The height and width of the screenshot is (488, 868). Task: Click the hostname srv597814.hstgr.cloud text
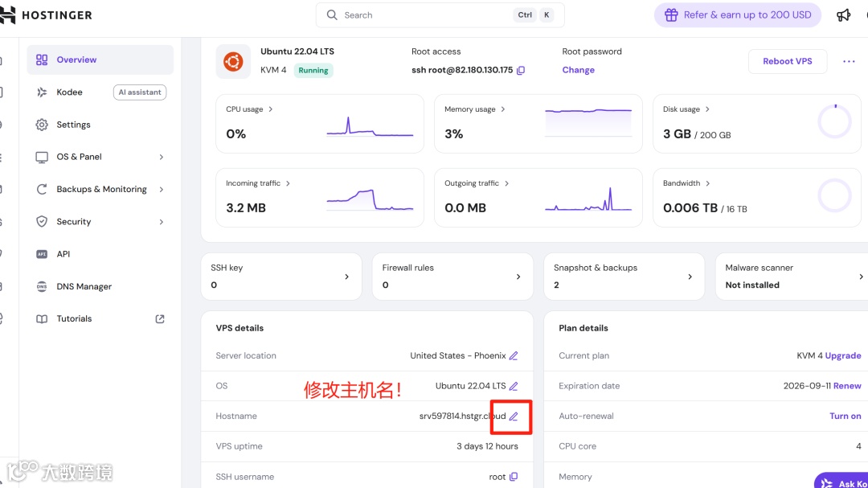(x=462, y=416)
